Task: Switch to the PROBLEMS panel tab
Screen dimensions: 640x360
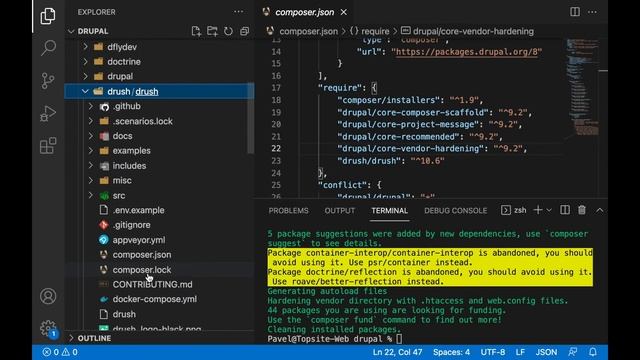Action: pyautogui.click(x=288, y=211)
